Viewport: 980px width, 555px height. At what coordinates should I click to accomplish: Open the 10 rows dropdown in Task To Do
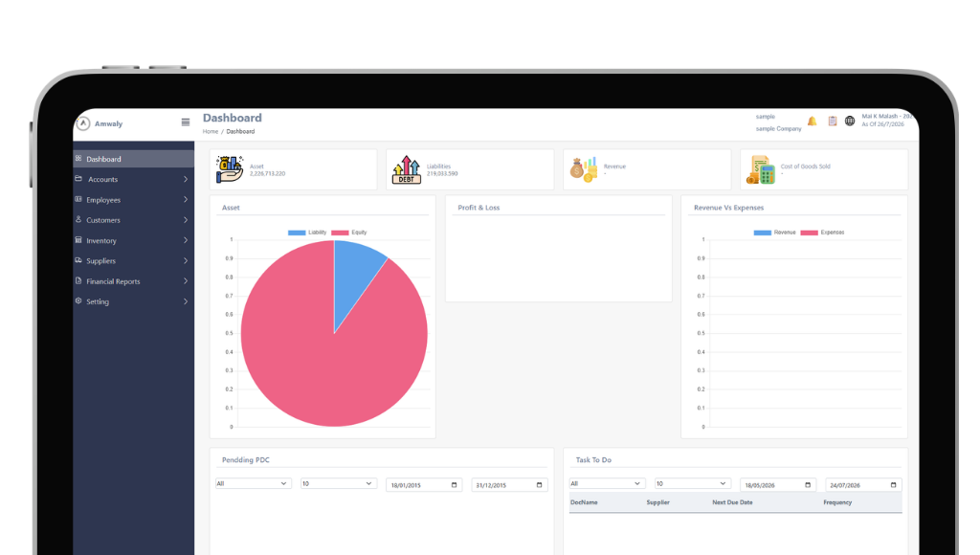coord(693,484)
